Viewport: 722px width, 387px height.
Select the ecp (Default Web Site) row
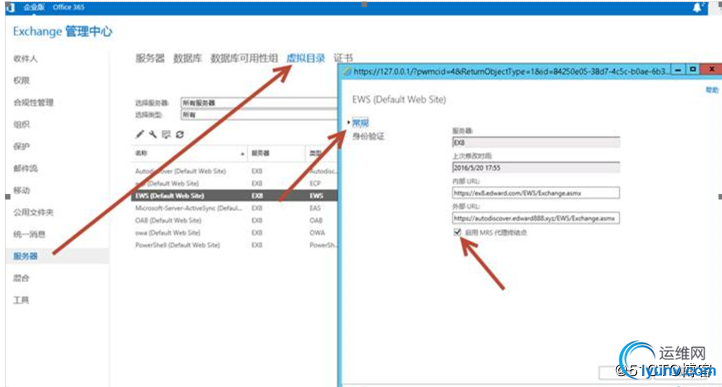(x=234, y=183)
